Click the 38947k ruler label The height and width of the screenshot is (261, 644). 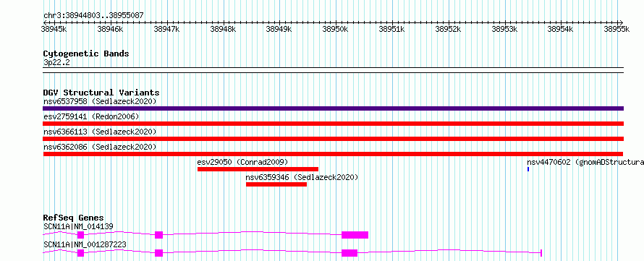coord(166,29)
